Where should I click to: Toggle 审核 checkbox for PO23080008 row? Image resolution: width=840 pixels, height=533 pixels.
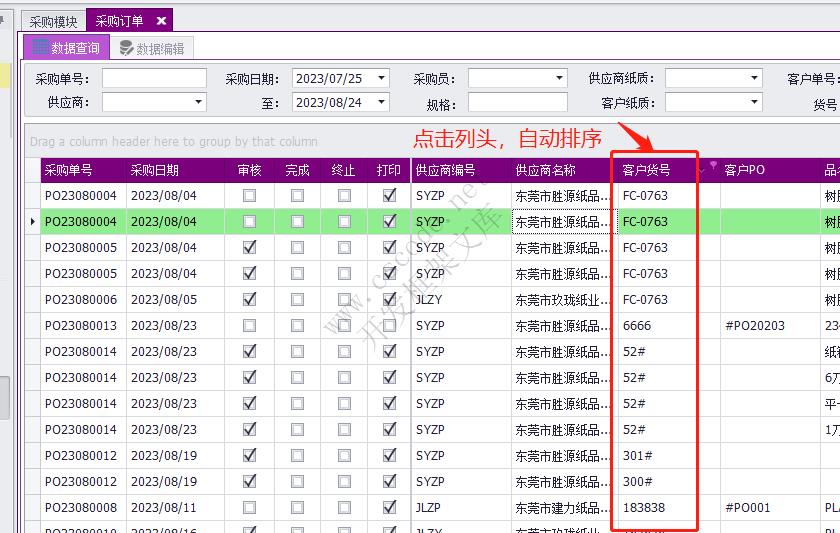click(249, 507)
